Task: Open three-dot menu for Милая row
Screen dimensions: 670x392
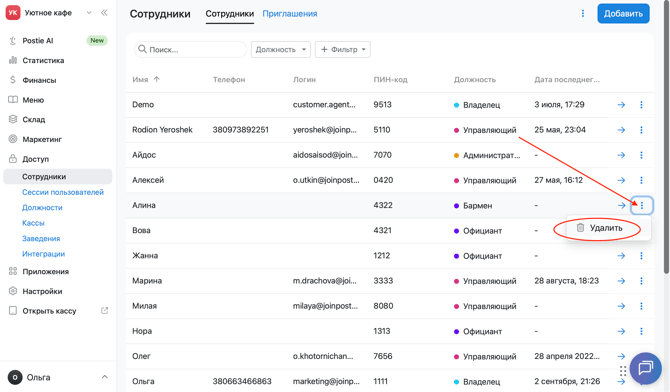Action: [x=641, y=306]
